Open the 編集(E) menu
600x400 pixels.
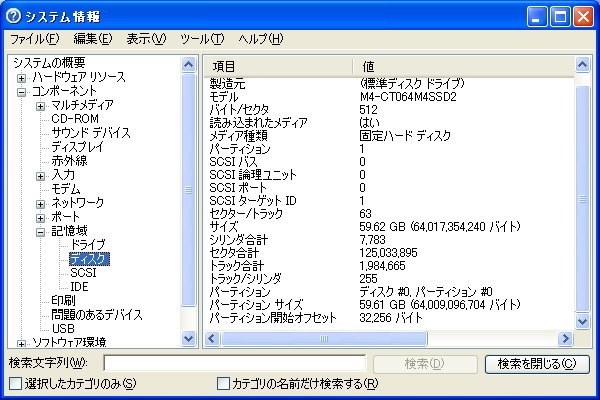click(x=93, y=39)
